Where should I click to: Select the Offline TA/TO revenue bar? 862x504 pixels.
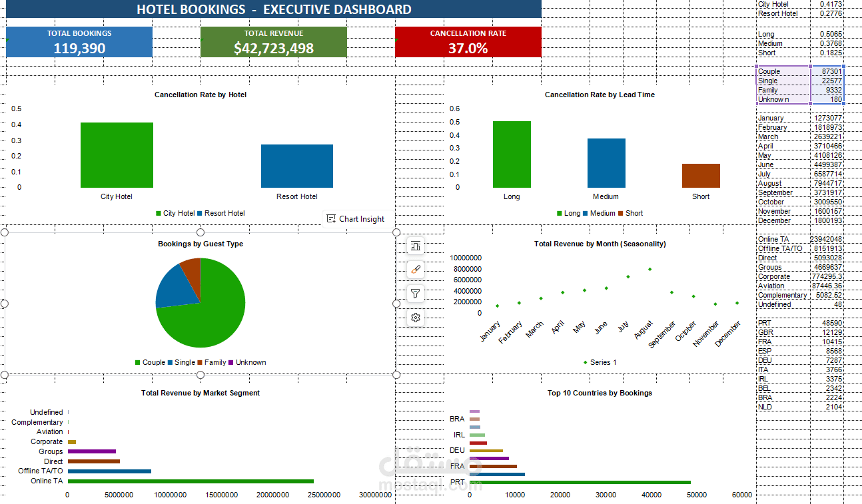(x=109, y=471)
